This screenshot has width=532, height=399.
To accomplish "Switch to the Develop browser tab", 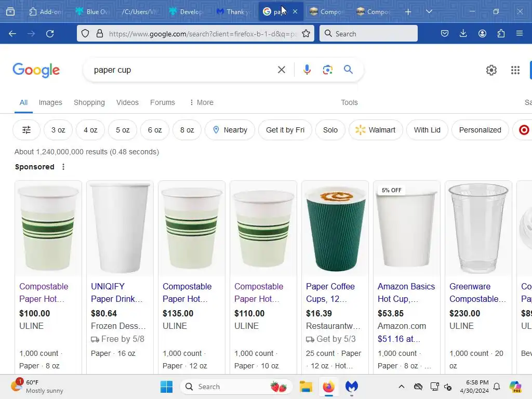I will pos(186,12).
